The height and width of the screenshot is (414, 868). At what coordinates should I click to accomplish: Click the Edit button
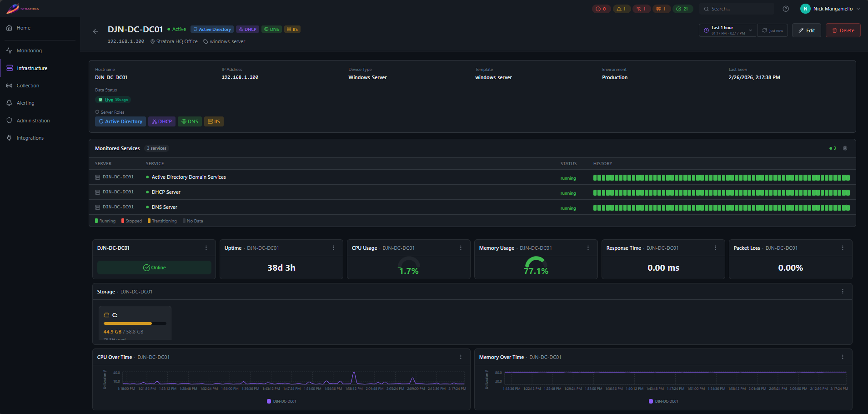[x=806, y=30]
